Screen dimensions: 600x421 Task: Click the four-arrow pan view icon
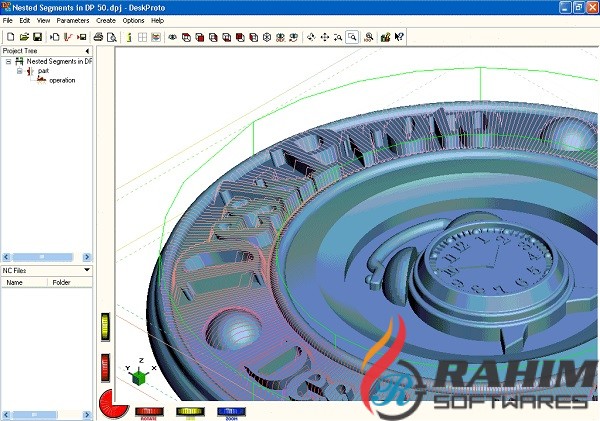324,37
